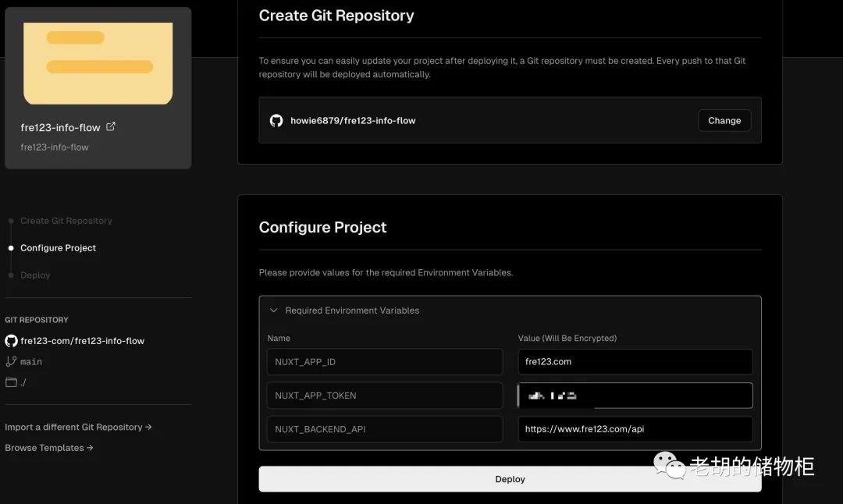843x504 pixels.
Task: Open the external link icon beside fre123-info-flow
Action: tap(111, 127)
